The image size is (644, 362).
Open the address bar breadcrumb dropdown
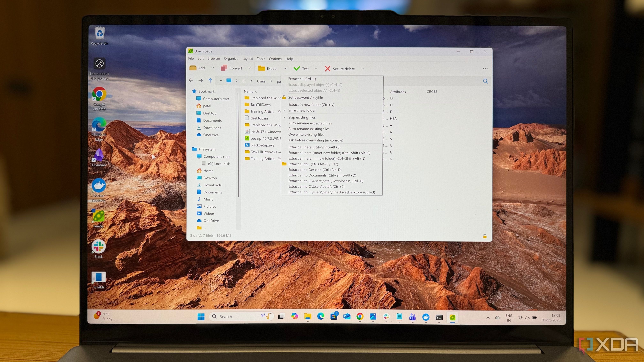click(x=221, y=80)
